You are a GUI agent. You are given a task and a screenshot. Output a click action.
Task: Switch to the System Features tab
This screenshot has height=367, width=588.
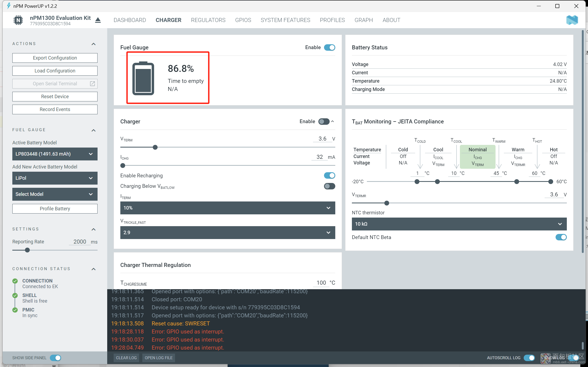(x=285, y=20)
